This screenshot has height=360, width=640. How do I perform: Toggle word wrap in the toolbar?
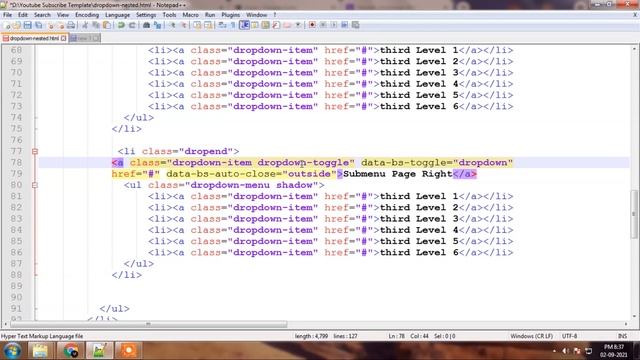click(x=222, y=25)
